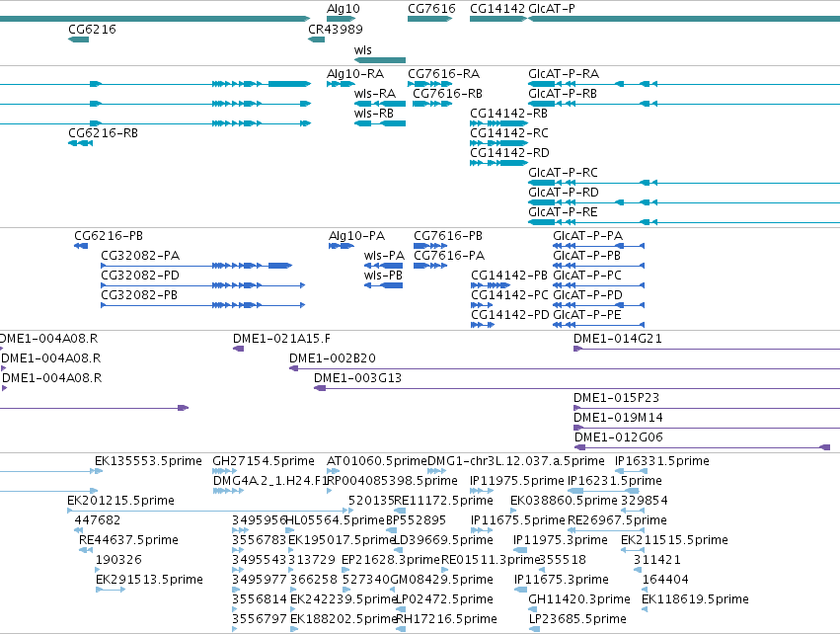Click EST RE26967.5prime label
Image resolution: width=840 pixels, height=634 pixels.
click(617, 520)
